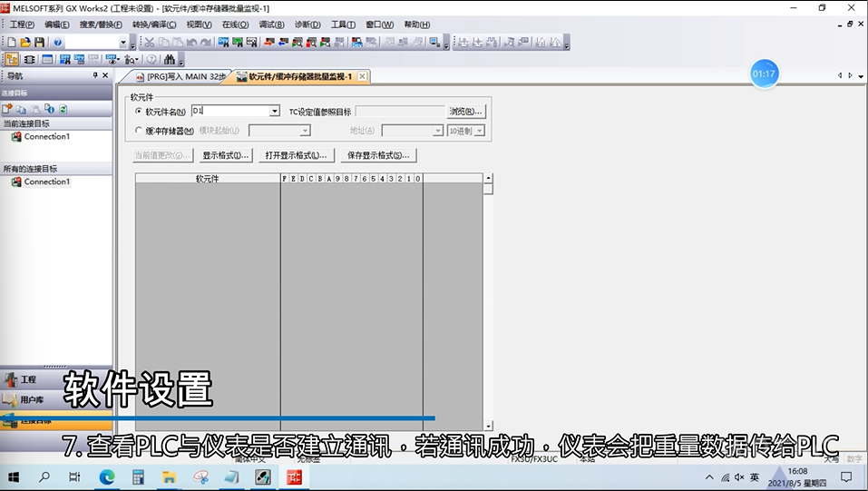Click the start monitoring icon with green arrow
The height and width of the screenshot is (491, 868).
coord(297,42)
